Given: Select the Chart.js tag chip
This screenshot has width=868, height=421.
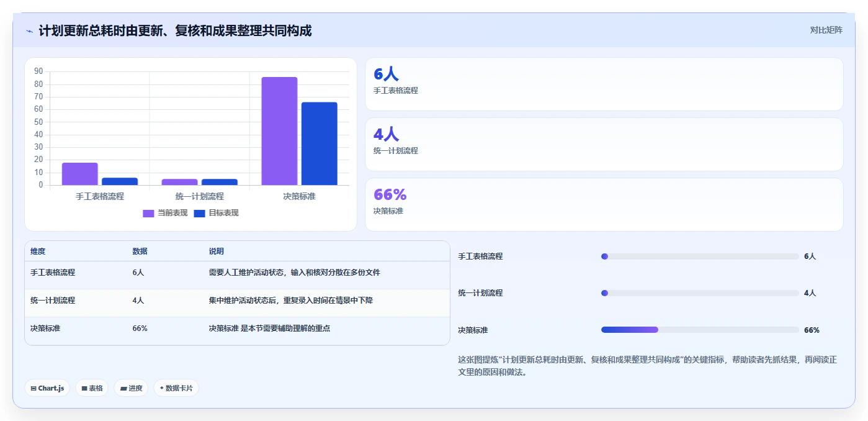Looking at the screenshot, I should (47, 388).
